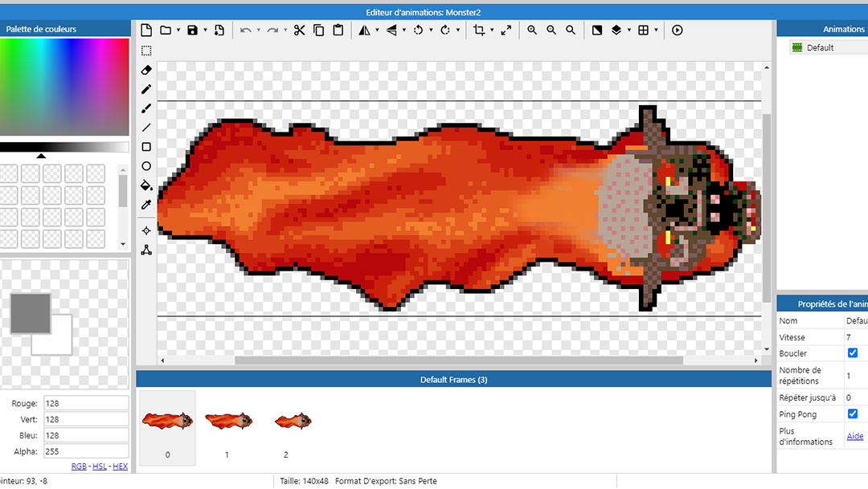Click the resize arrows icon
Viewport: 868px width, 489px height.
point(506,30)
